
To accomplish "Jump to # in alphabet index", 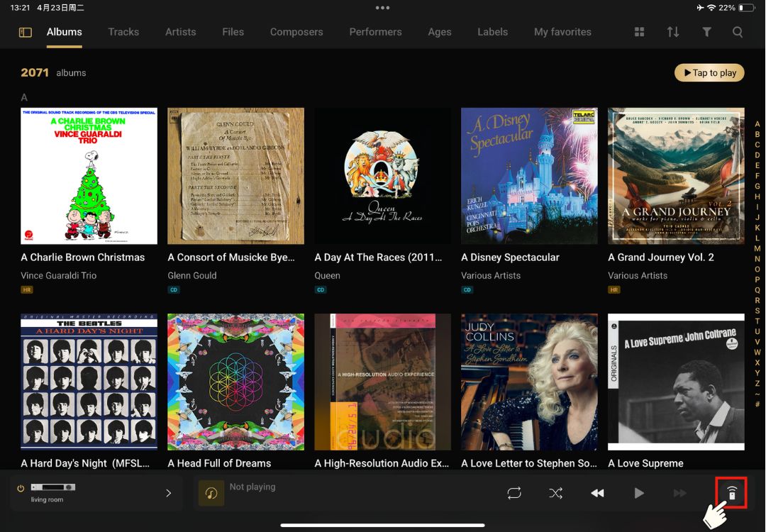I will pyautogui.click(x=757, y=404).
